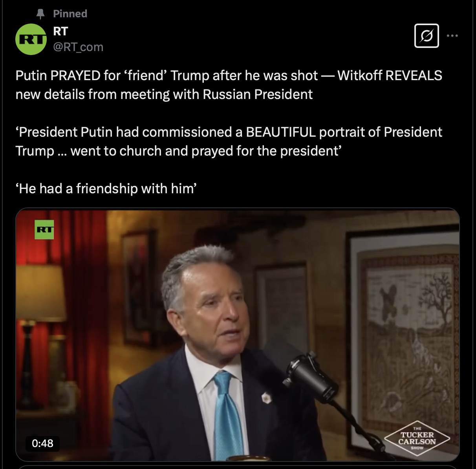This screenshot has height=469, width=476.
Task: Open the RT display name link
Action: click(60, 31)
